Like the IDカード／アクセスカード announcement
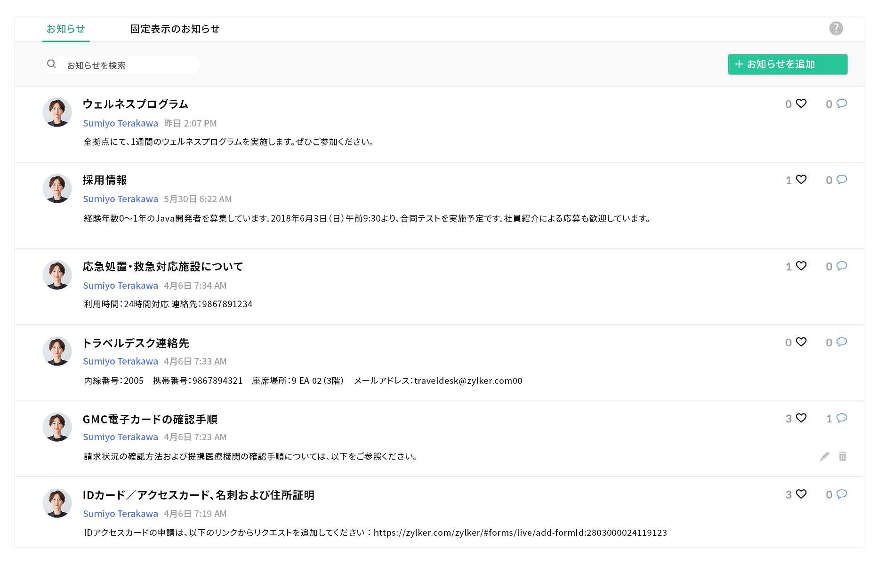 801,494
